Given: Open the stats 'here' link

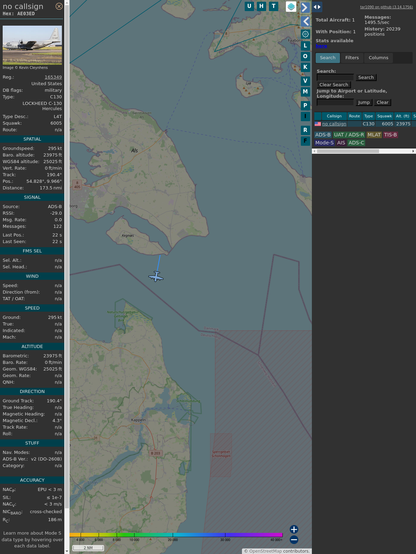Looking at the screenshot, I should click(321, 46).
